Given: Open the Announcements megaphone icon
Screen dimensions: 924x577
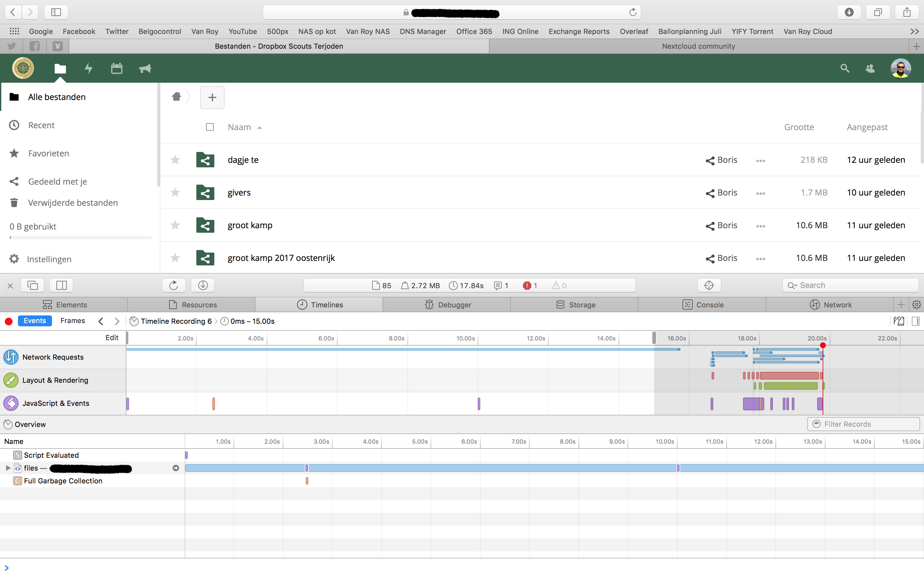Looking at the screenshot, I should pos(145,68).
